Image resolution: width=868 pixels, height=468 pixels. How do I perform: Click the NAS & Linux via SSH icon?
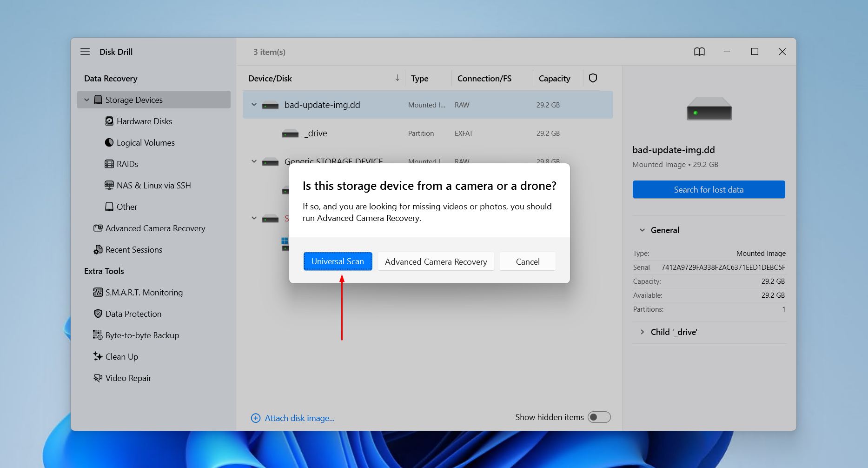coord(109,185)
